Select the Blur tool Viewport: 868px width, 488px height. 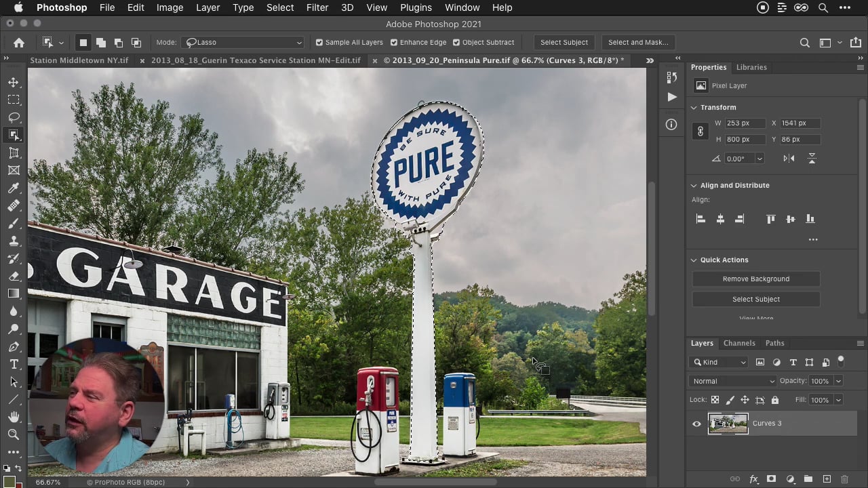(14, 311)
